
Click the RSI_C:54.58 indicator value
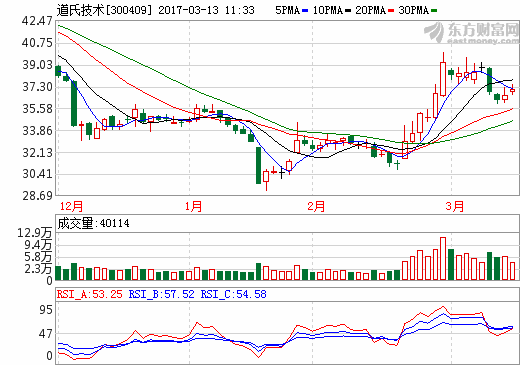coord(233,294)
